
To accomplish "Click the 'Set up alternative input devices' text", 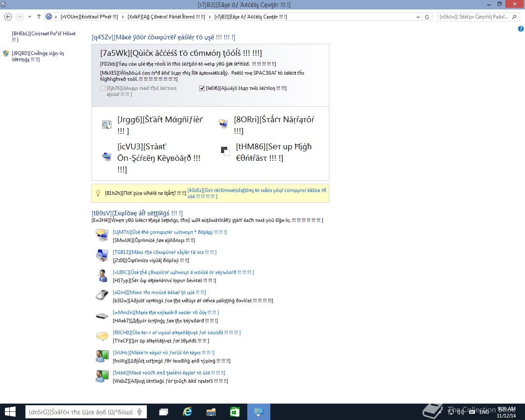I will click(164, 280).
